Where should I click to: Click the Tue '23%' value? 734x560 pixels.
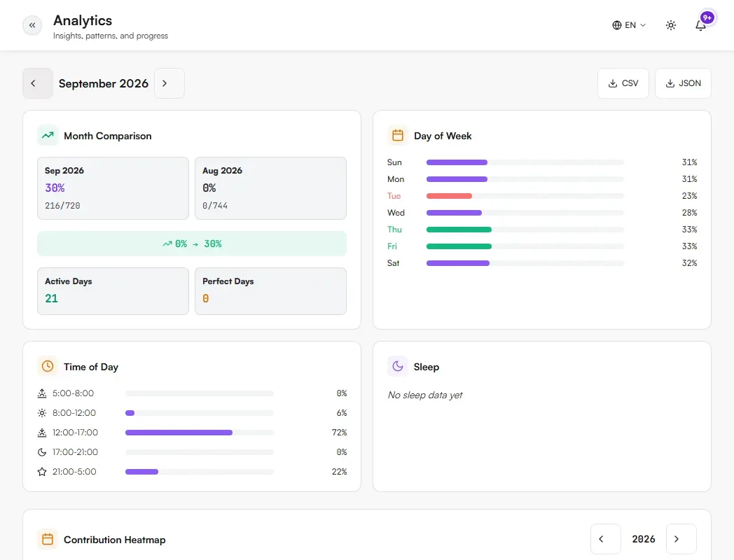690,196
